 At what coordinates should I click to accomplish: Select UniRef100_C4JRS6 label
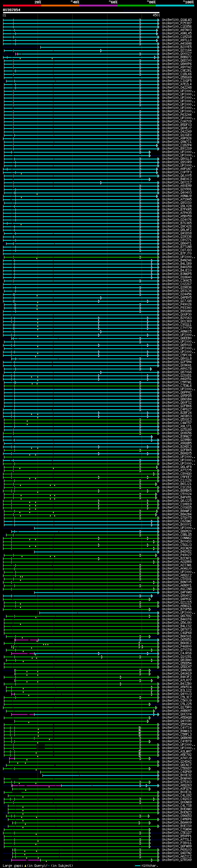[x=177, y=653]
